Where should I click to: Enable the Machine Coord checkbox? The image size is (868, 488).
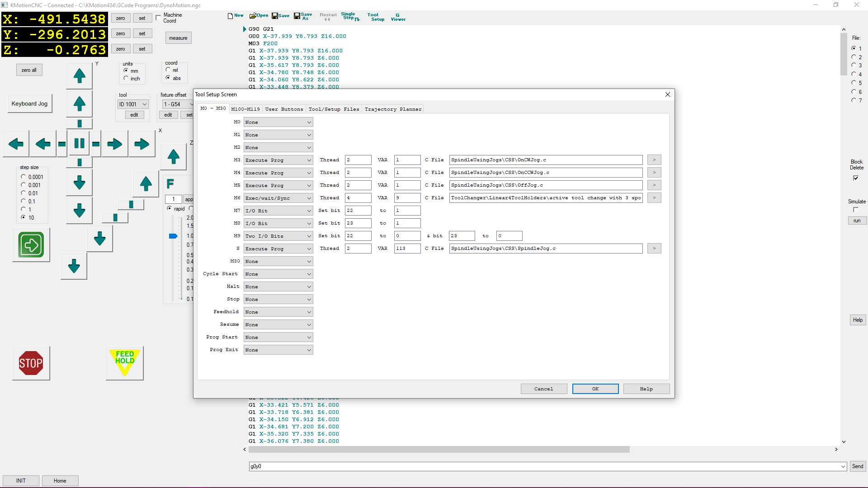click(158, 18)
